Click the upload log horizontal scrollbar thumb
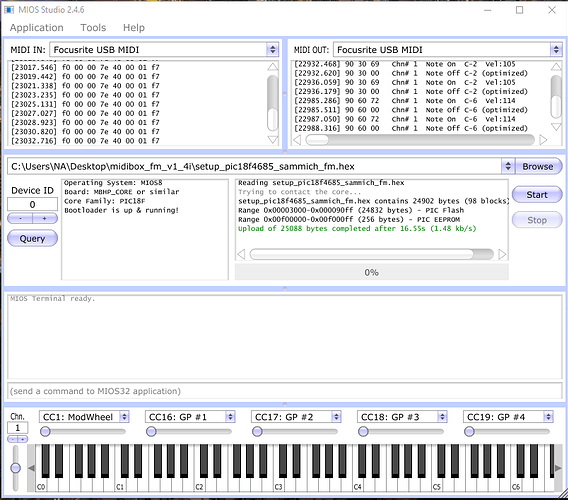Screen dimensions: 568x500 (x=362, y=254)
